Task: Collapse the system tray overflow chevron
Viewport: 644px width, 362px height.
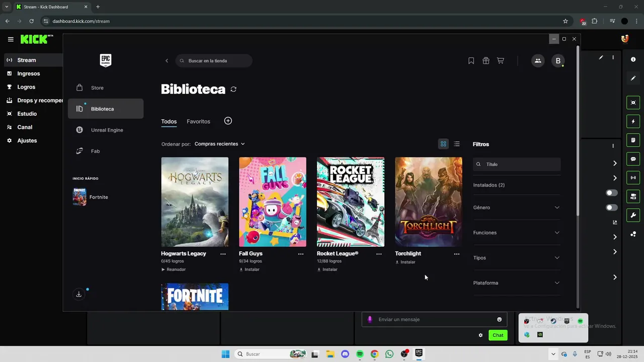Action: (553, 354)
